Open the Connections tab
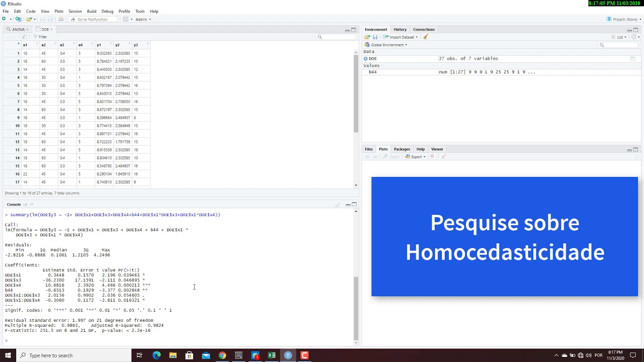 [424, 29]
